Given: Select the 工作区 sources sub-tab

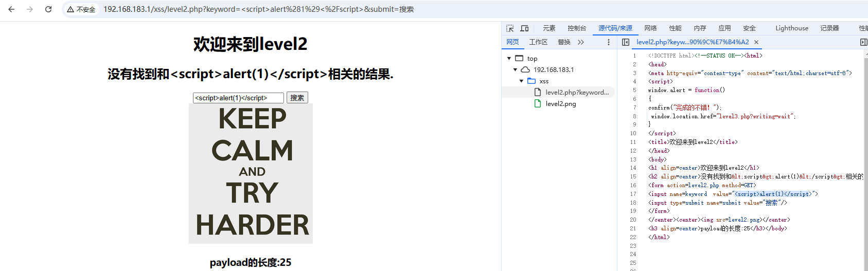Looking at the screenshot, I should click(x=538, y=42).
